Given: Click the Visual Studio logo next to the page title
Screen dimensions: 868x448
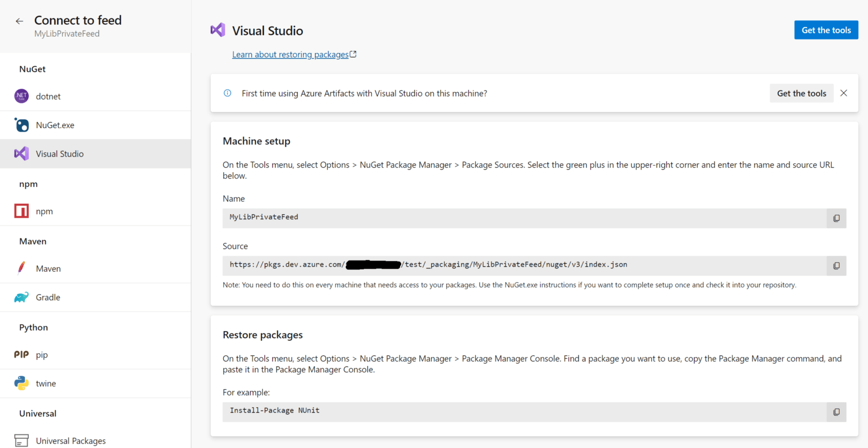Looking at the screenshot, I should point(218,29).
